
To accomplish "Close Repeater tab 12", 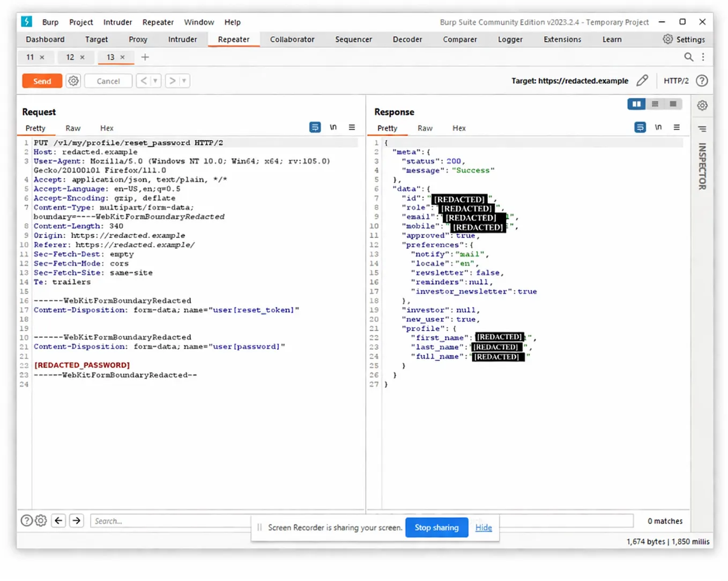I will (x=82, y=57).
